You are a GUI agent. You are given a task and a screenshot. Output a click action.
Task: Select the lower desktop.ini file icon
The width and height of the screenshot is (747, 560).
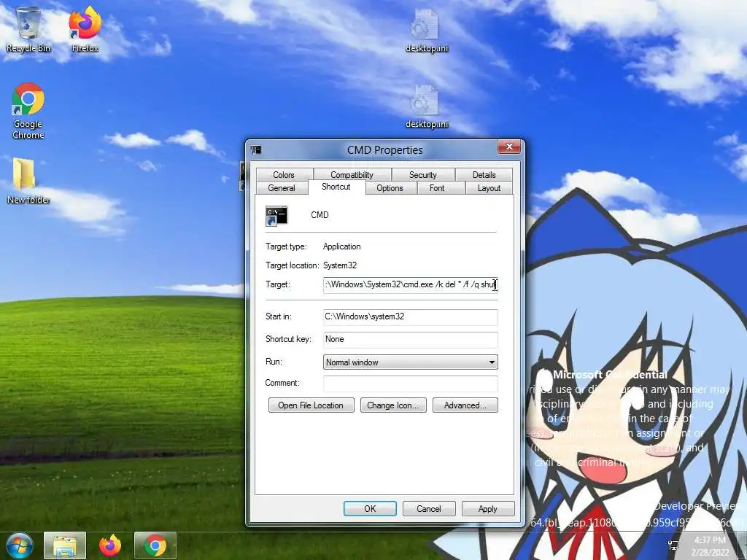point(426,106)
